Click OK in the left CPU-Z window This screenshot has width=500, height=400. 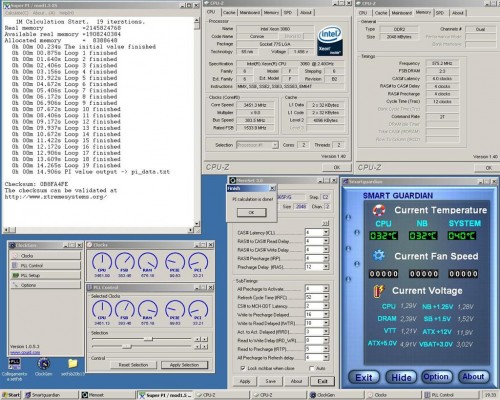[337, 167]
